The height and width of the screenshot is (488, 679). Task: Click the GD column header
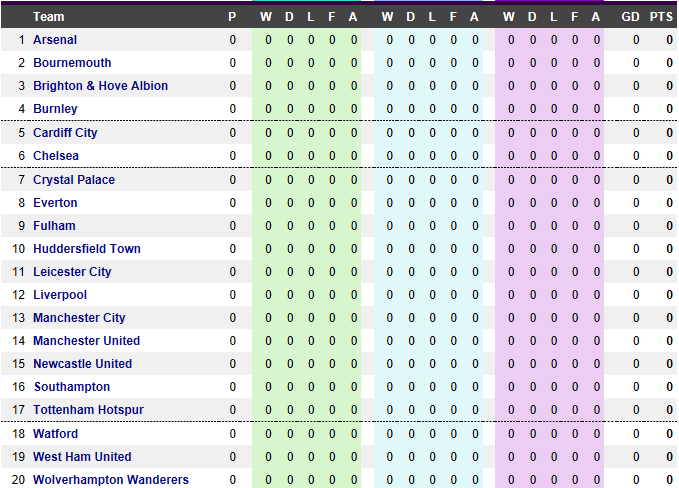coord(630,17)
